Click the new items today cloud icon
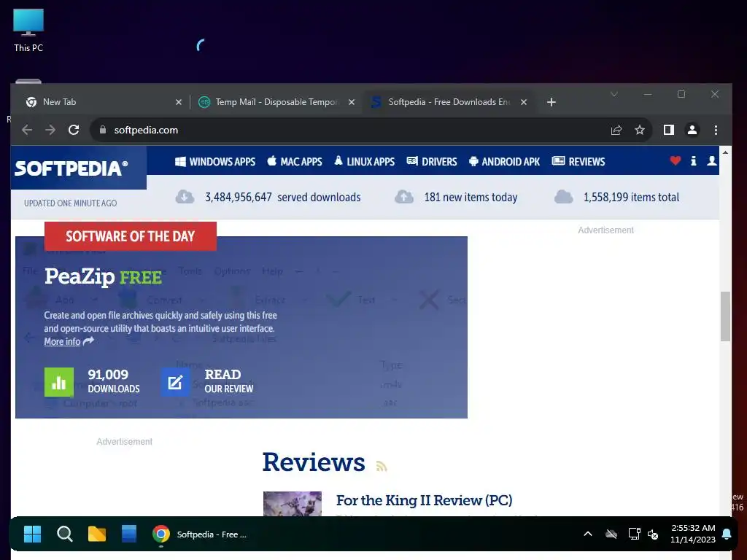The image size is (747, 560). pos(404,197)
